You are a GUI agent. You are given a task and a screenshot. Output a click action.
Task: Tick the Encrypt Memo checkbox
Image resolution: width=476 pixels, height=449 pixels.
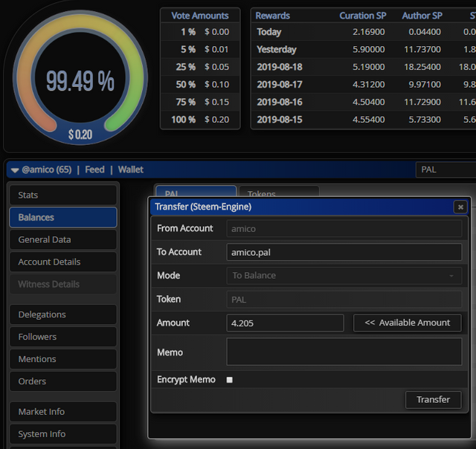click(230, 380)
